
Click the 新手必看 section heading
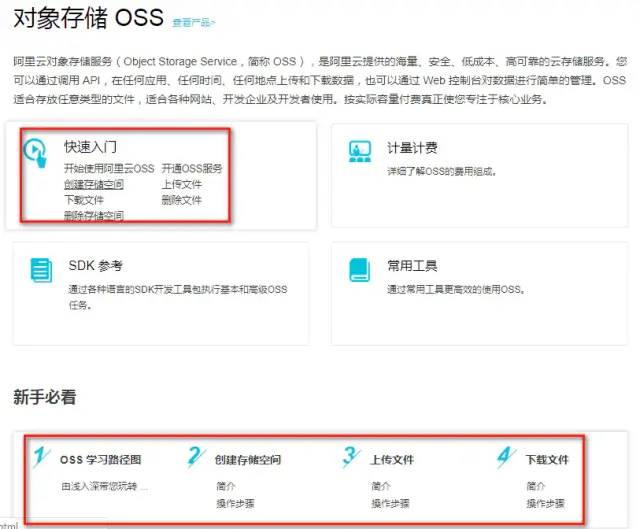[x=45, y=397]
